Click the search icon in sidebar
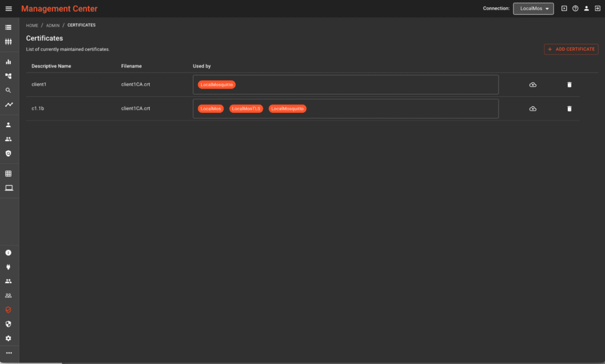The image size is (605, 364). point(8,90)
